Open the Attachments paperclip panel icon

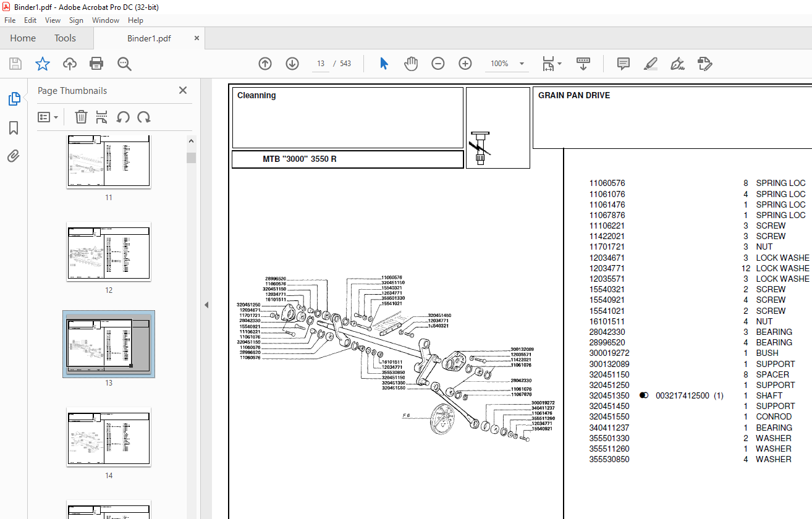pyautogui.click(x=14, y=156)
